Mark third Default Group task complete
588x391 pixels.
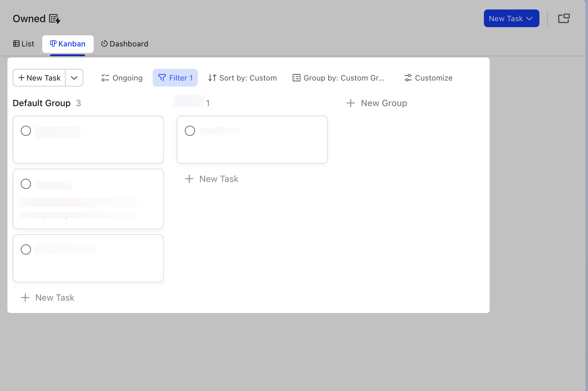click(x=26, y=250)
